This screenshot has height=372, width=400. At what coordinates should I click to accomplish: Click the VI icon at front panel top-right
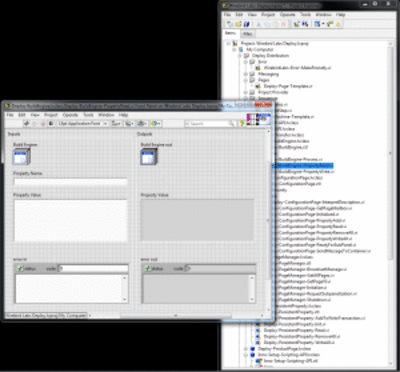point(265,119)
